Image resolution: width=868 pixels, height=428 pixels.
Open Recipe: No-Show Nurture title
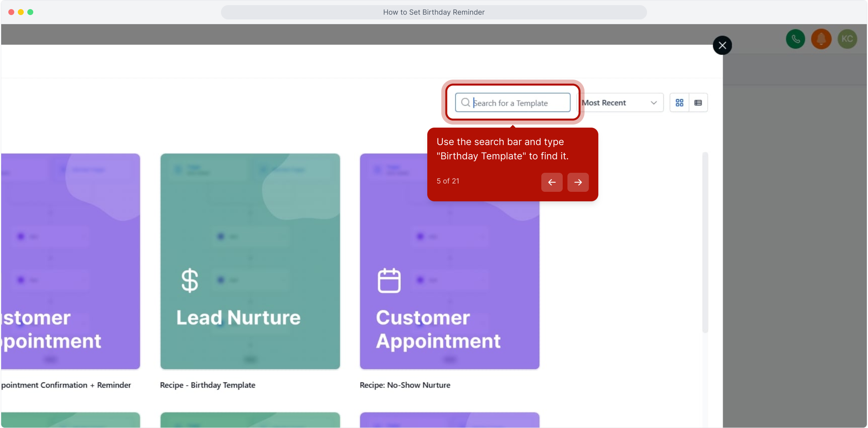tap(405, 385)
